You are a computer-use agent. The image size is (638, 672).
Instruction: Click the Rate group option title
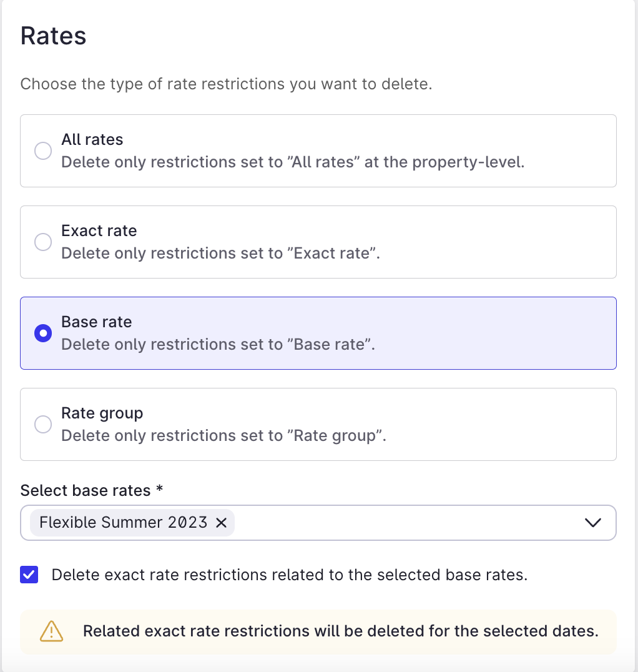102,413
